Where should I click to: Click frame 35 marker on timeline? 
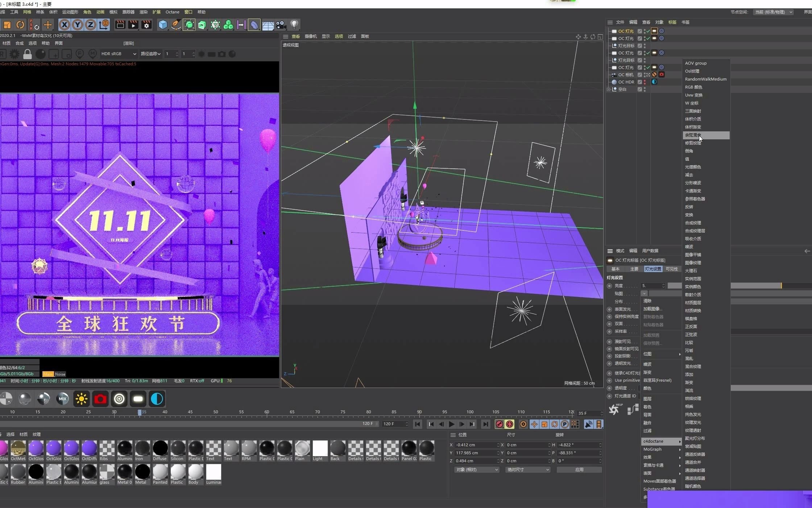(x=140, y=413)
